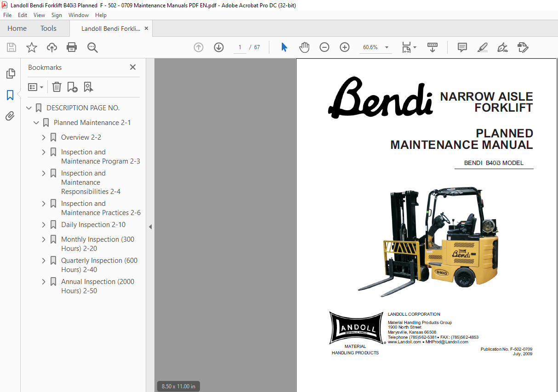Jump to Daily Inspection 2-10 bookmark
The height and width of the screenshot is (392, 558).
(93, 225)
